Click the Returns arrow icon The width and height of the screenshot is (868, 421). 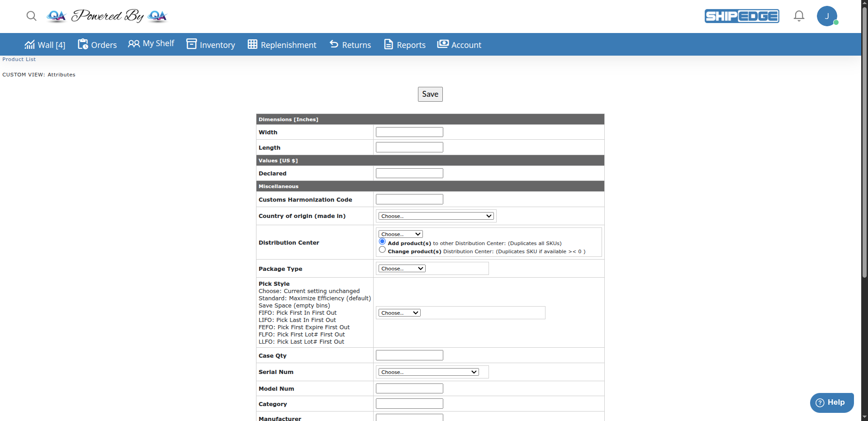coord(334,44)
